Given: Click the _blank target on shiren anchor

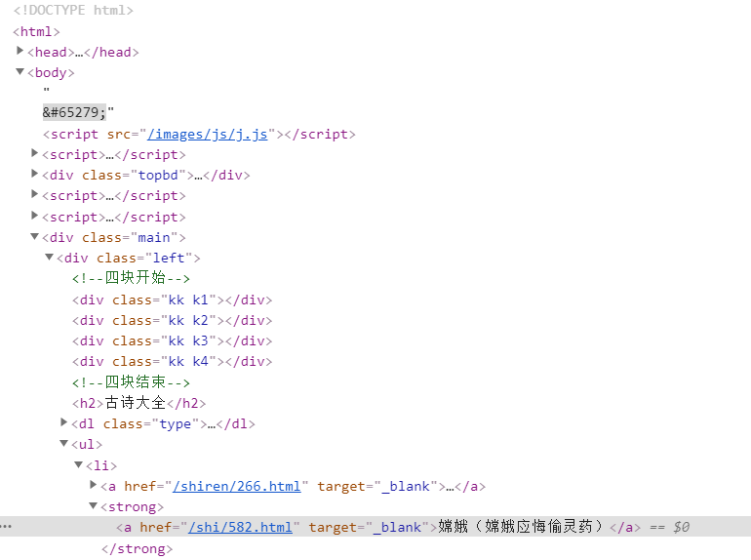Looking at the screenshot, I should (406, 486).
